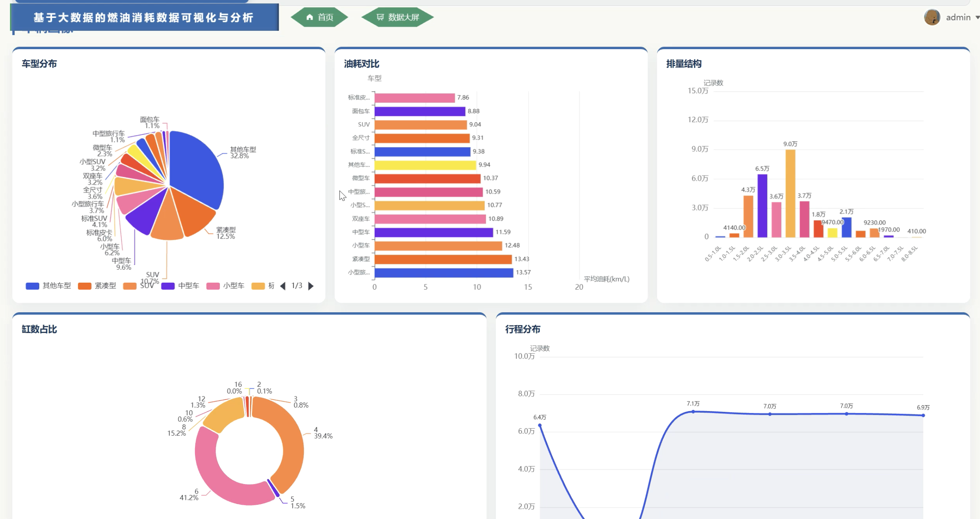980x519 pixels.
Task: Click the 油耗对比 chart title
Action: 362,64
